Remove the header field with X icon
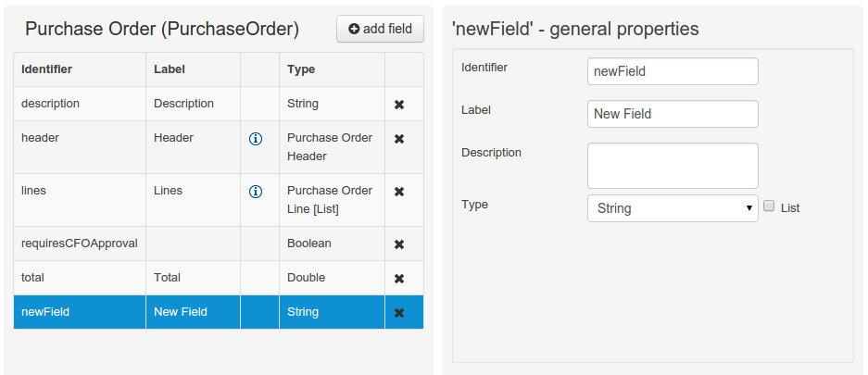This screenshot has height=375, width=868. pyautogui.click(x=399, y=139)
